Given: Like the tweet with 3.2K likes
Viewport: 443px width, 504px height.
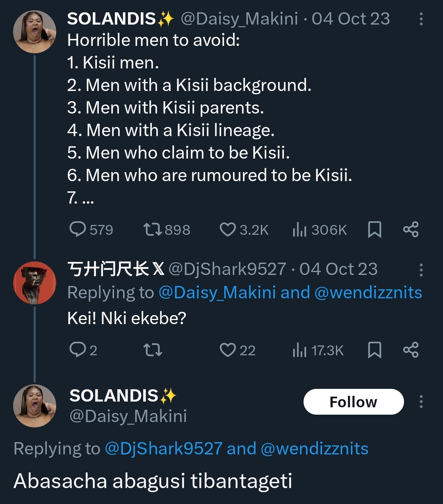Looking at the screenshot, I should (x=228, y=229).
